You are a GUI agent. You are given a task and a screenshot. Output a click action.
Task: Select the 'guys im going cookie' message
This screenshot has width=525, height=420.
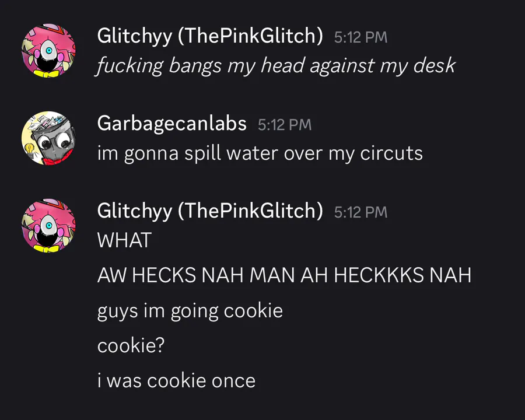[x=190, y=311]
